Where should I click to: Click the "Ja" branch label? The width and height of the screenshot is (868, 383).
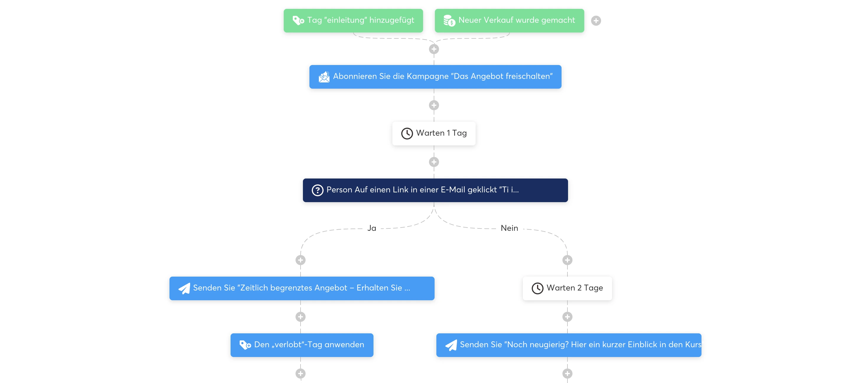(371, 228)
